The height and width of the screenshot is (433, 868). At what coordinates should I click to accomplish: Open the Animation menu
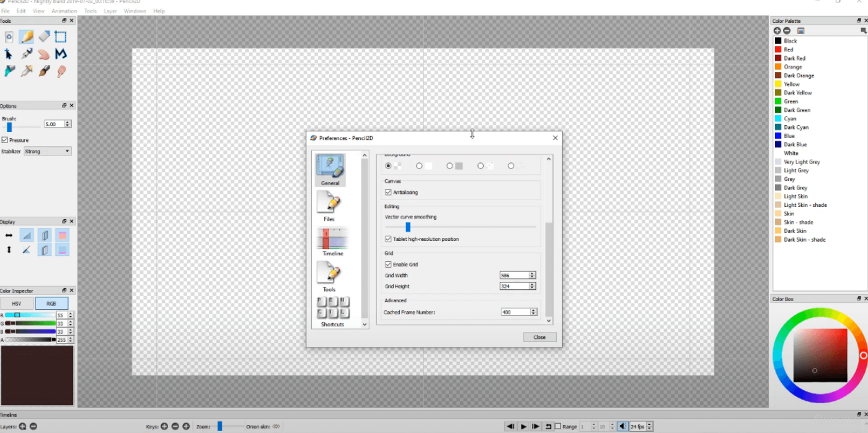(64, 11)
